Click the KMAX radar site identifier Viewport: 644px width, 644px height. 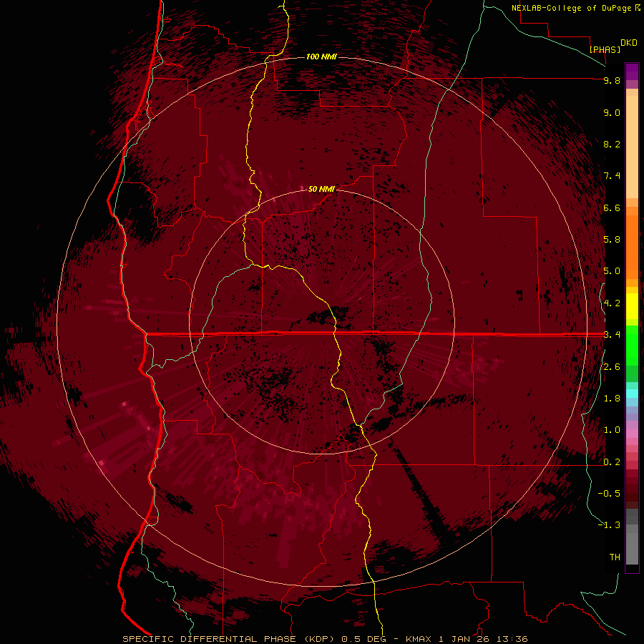coord(418,639)
